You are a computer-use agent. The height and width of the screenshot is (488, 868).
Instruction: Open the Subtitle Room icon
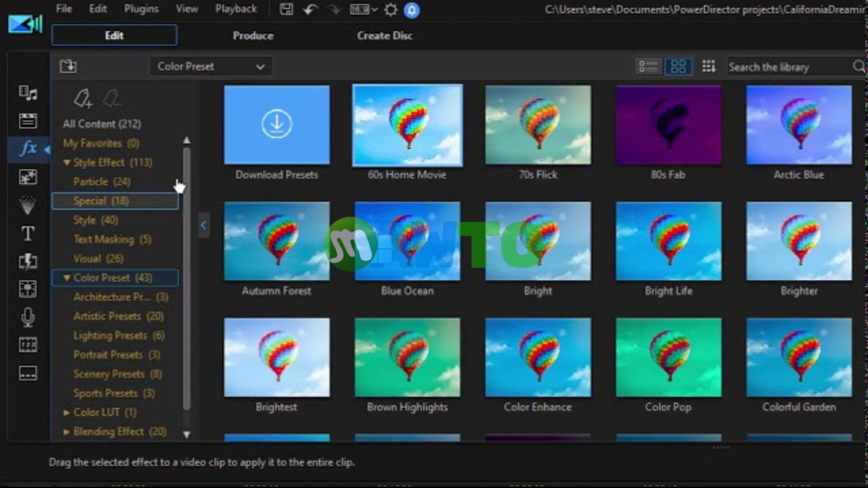click(x=28, y=373)
